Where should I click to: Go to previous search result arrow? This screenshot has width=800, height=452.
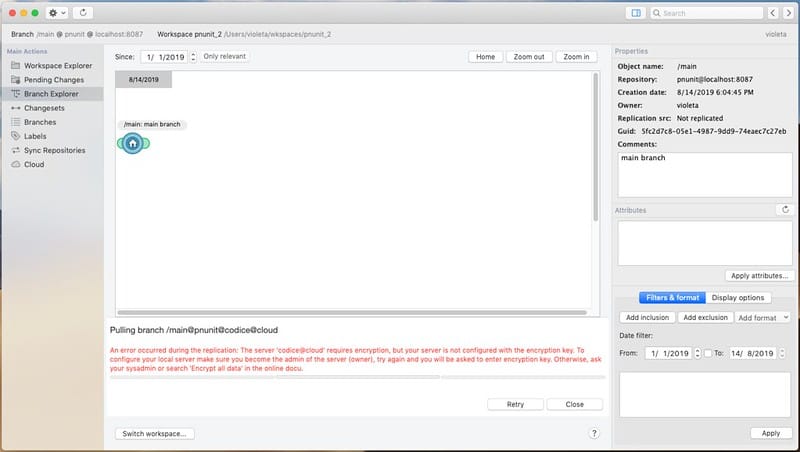[773, 13]
